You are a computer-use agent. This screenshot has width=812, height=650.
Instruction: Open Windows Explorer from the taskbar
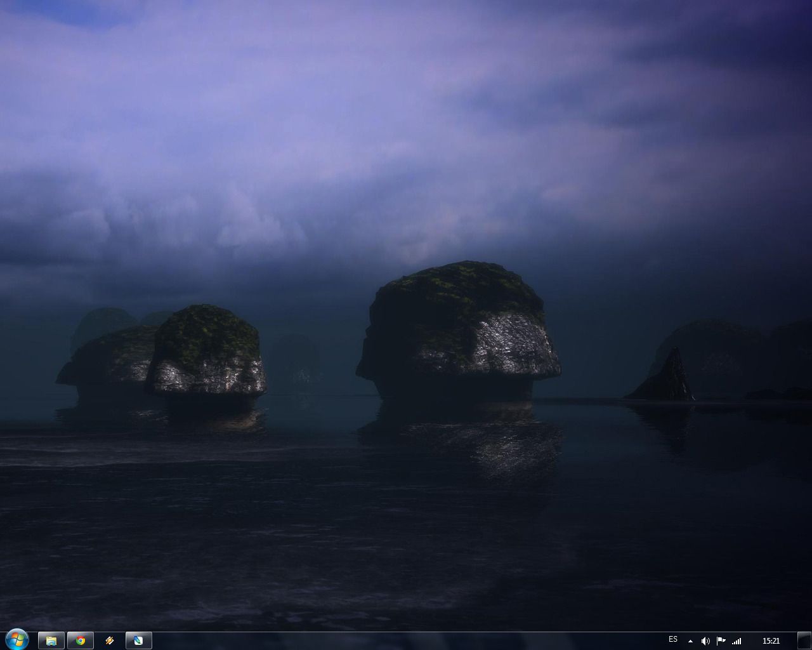click(x=51, y=640)
